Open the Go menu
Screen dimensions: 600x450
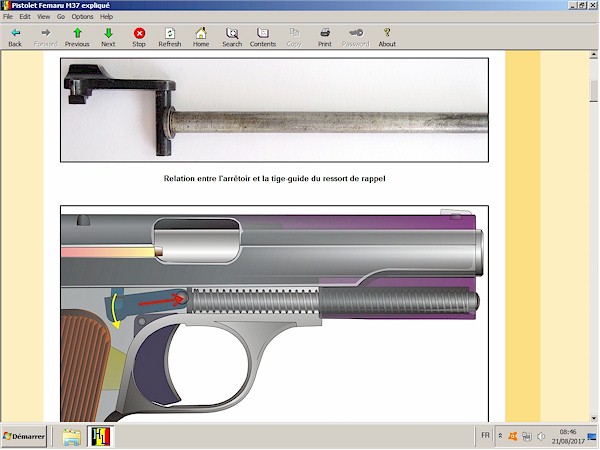(x=61, y=16)
